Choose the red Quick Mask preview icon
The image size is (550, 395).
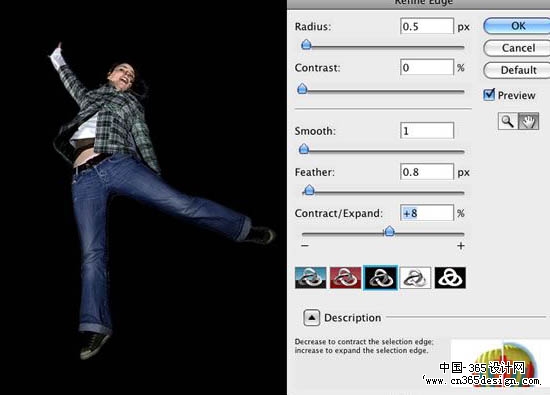click(x=345, y=277)
